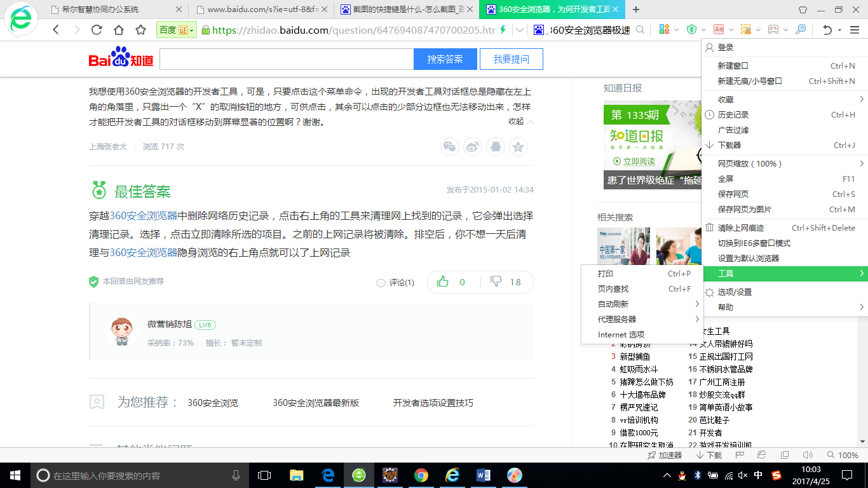Select 设置为默认浏览器 menu item
Screen dimensions: 868x488
tap(785, 258)
